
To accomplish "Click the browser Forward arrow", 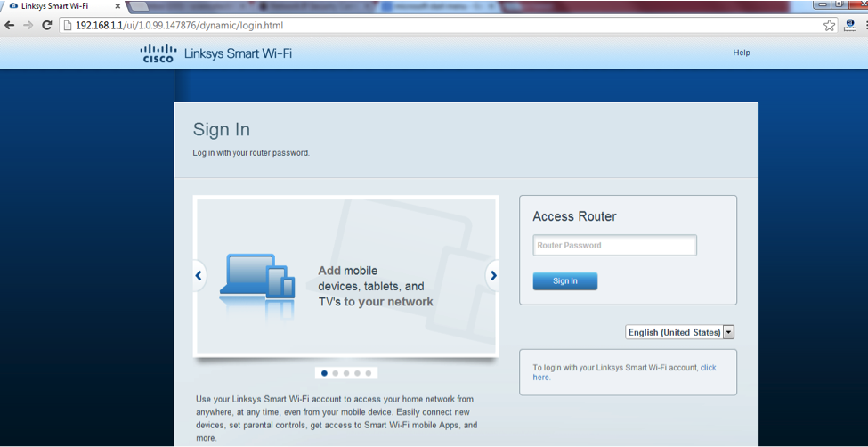I will click(x=28, y=26).
